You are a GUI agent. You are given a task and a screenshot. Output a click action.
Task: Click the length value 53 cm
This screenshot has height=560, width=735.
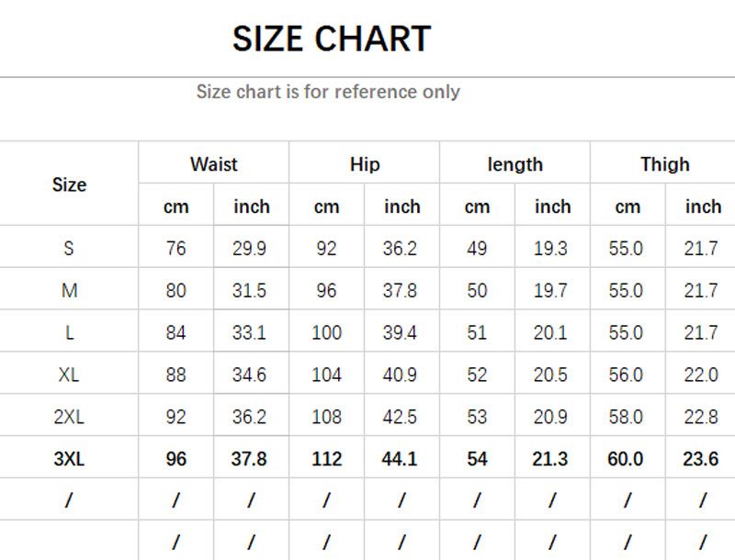(x=477, y=417)
